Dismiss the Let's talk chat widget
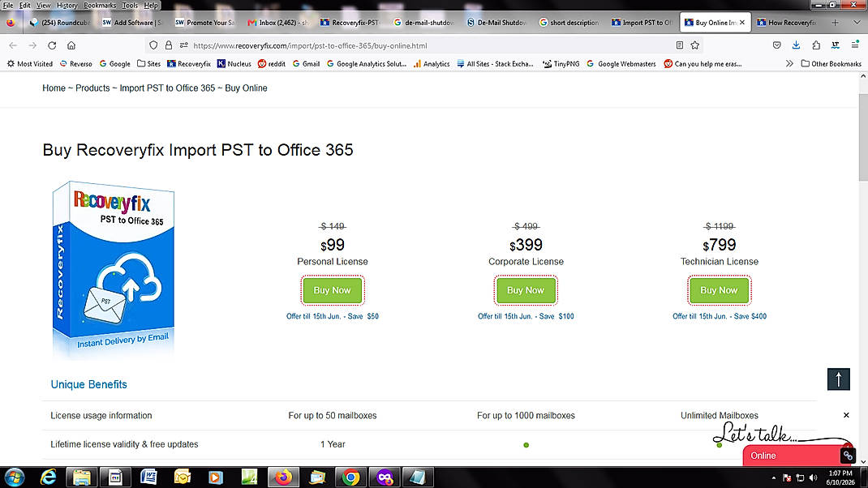This screenshot has width=868, height=488. coord(846,415)
